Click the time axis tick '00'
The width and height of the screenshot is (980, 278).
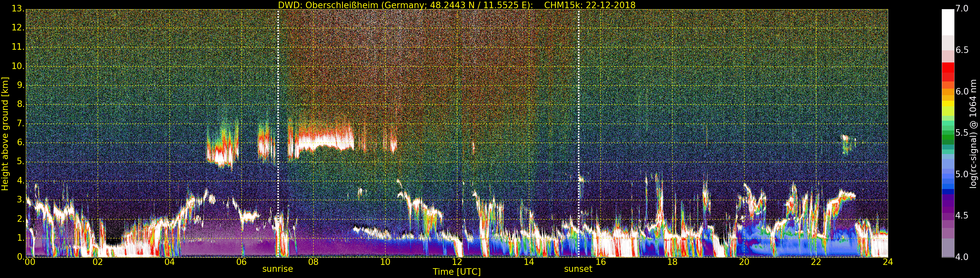30,262
